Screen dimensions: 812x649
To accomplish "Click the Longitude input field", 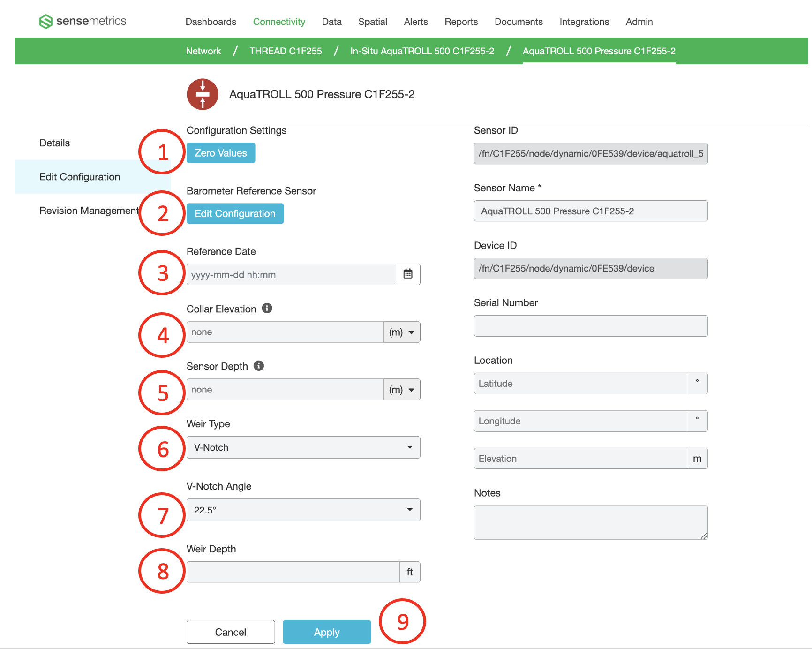I will click(580, 421).
